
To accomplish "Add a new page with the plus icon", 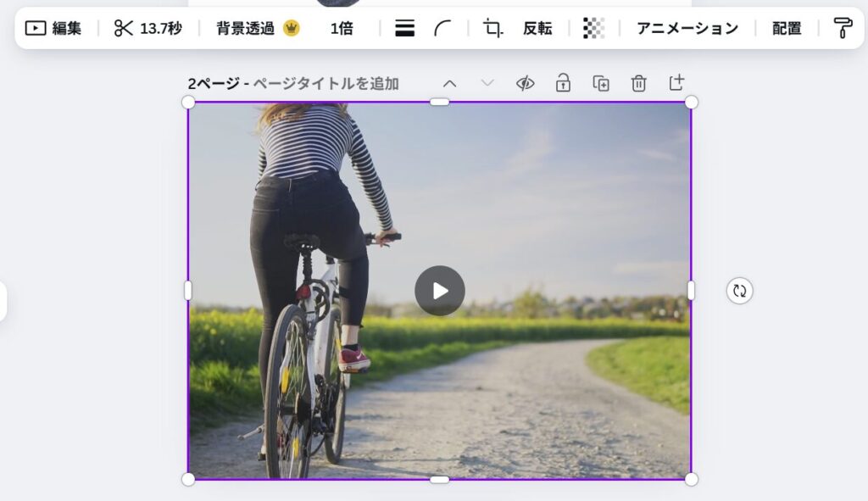I will [676, 82].
